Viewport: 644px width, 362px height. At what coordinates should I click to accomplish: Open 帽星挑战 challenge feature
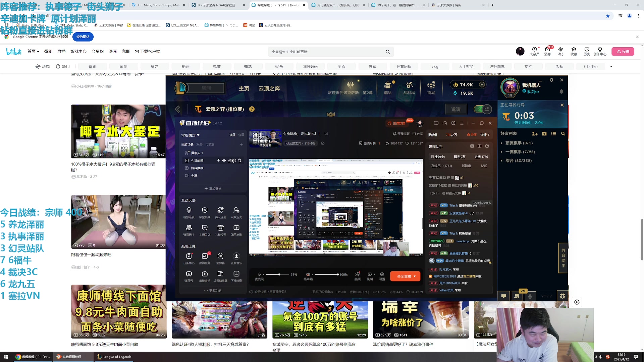[x=205, y=213]
